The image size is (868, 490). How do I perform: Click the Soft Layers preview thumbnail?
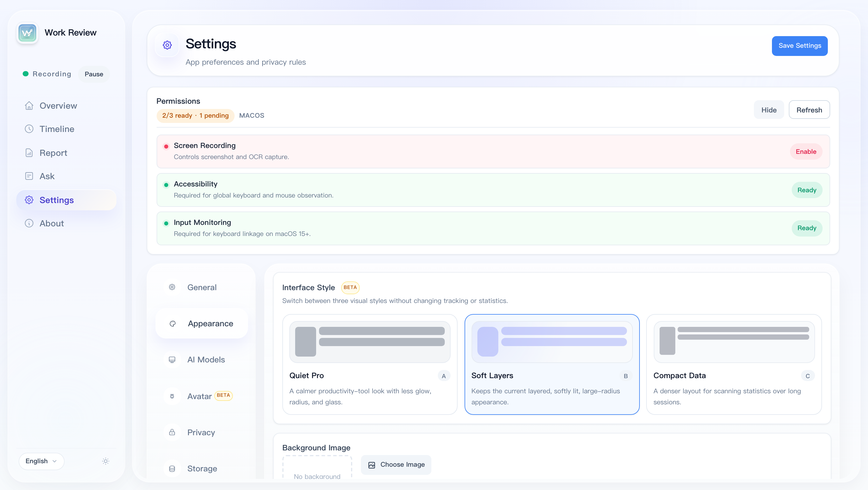click(x=552, y=342)
